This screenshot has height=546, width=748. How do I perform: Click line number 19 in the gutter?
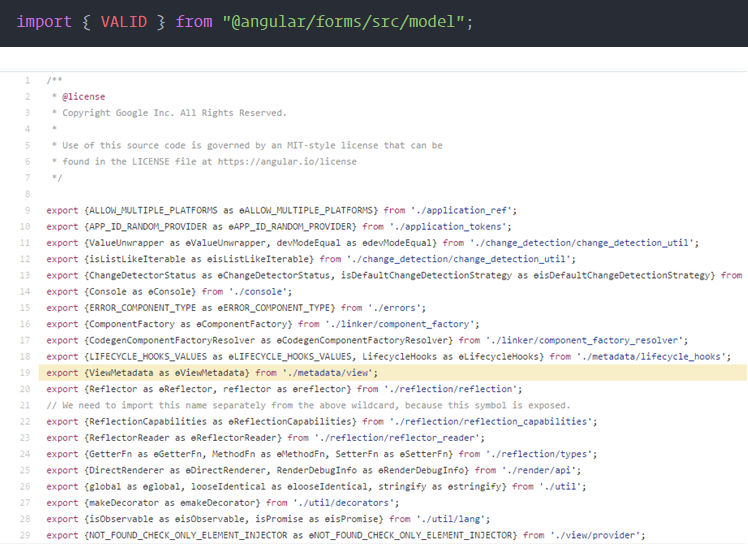click(25, 372)
